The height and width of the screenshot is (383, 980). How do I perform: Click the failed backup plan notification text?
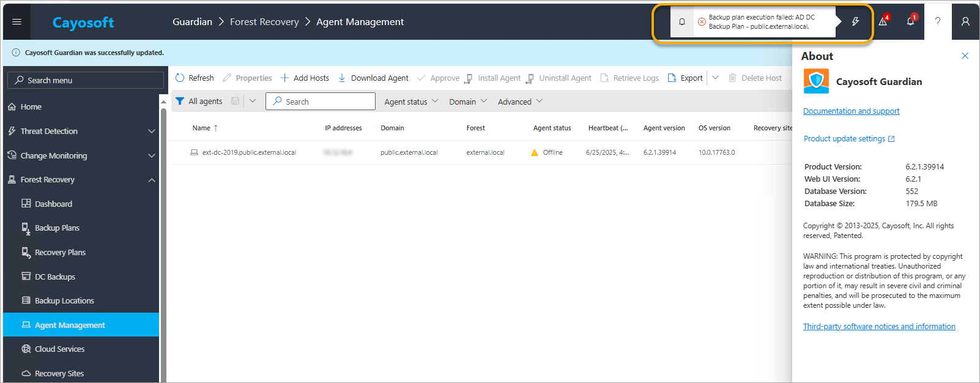coord(762,22)
